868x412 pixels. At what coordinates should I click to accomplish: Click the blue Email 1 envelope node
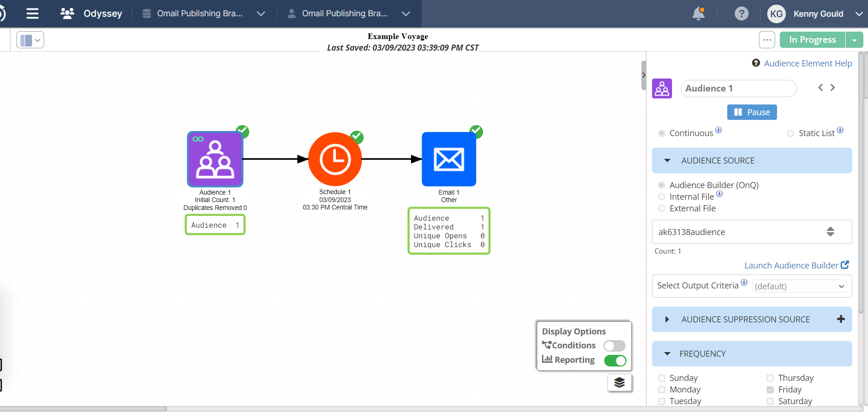[449, 159]
